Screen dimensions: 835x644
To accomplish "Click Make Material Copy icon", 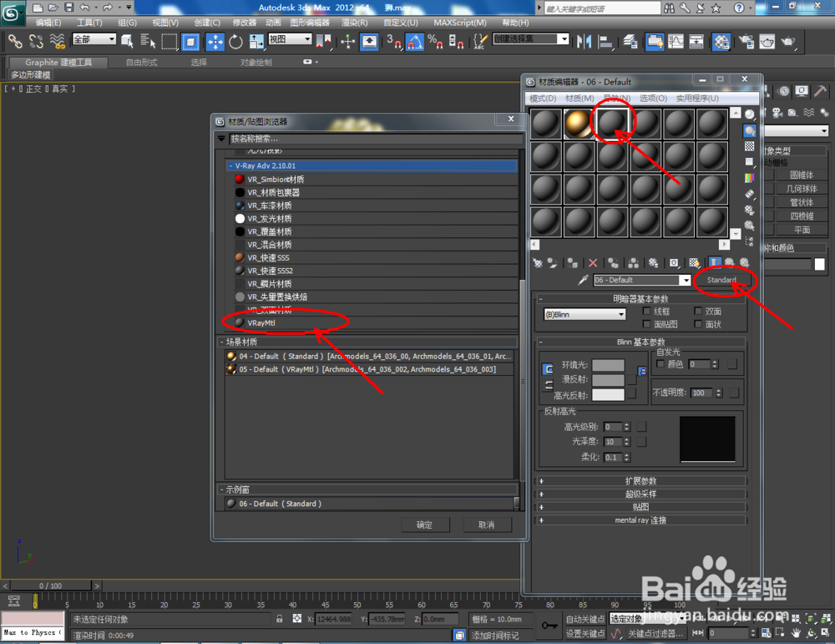I will click(x=614, y=262).
